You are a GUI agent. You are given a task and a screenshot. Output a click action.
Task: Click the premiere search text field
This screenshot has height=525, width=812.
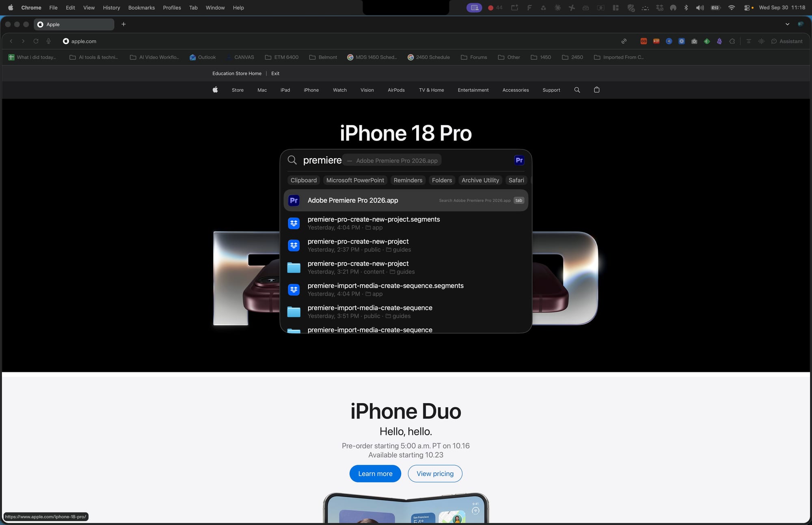405,160
